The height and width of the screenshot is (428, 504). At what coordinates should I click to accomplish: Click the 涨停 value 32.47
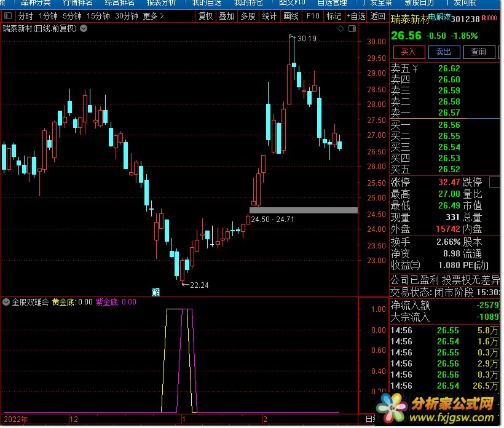pos(451,183)
